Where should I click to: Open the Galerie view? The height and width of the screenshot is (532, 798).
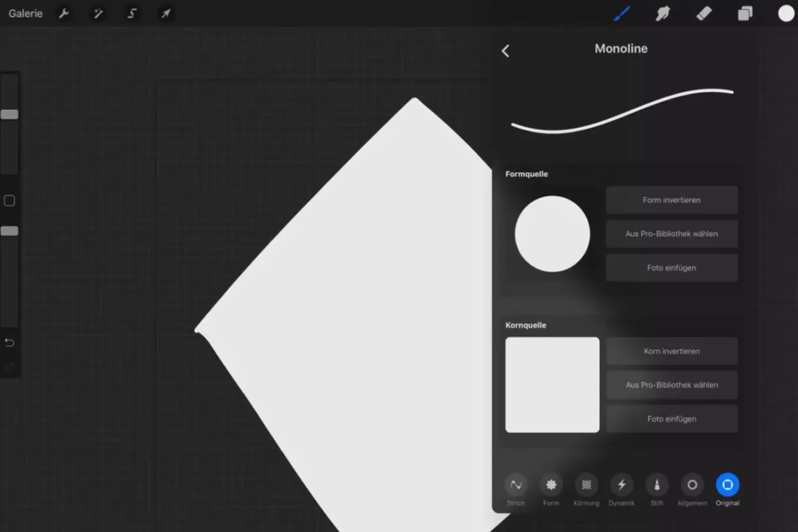tap(25, 13)
